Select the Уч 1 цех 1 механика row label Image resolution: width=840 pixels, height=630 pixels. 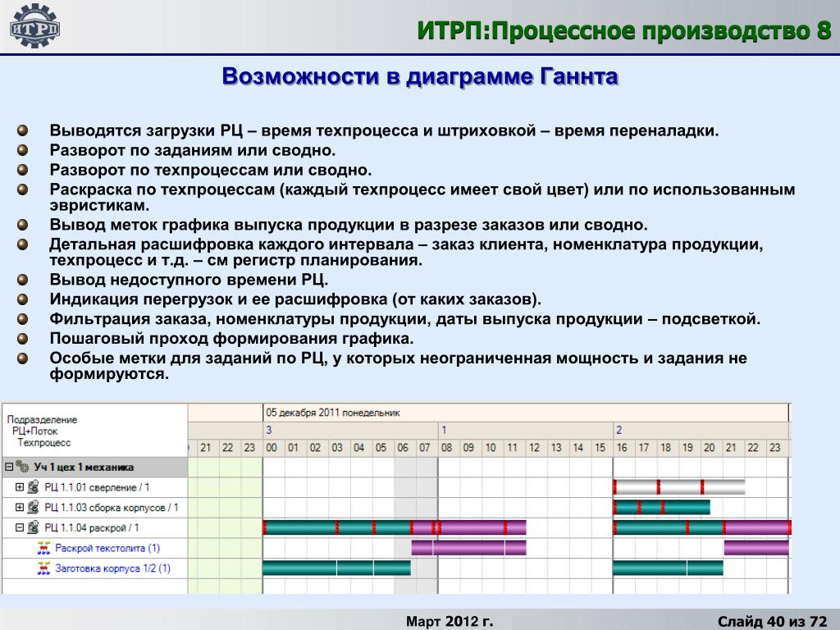pos(84,467)
